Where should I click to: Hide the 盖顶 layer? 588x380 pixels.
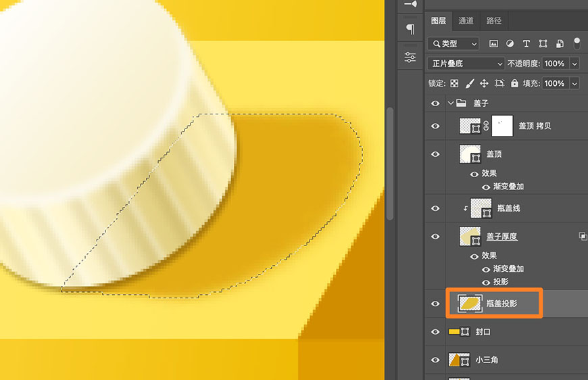(x=435, y=154)
